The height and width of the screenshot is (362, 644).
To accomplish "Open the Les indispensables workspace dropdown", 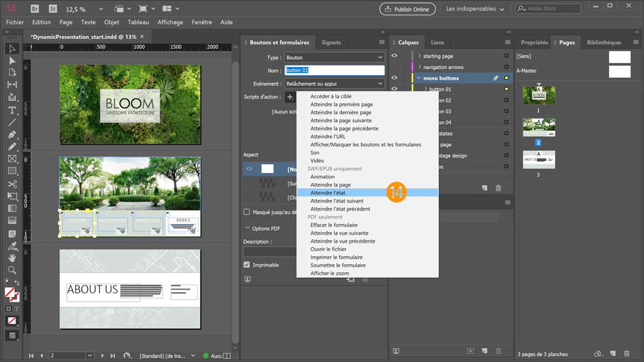I will point(474,9).
